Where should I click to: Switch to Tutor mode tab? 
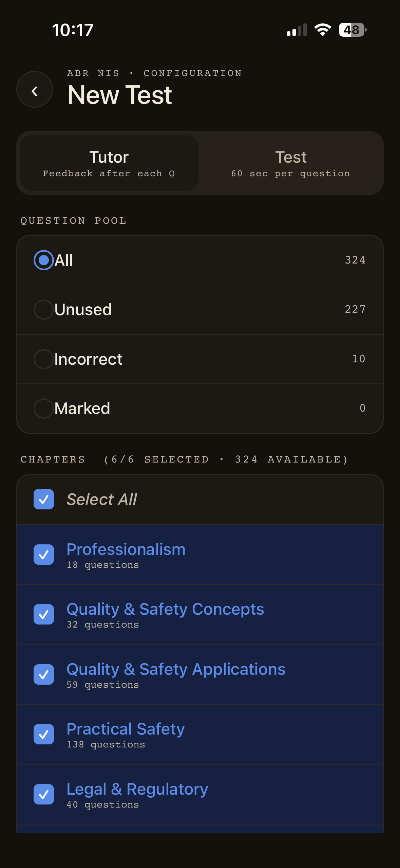click(x=109, y=163)
